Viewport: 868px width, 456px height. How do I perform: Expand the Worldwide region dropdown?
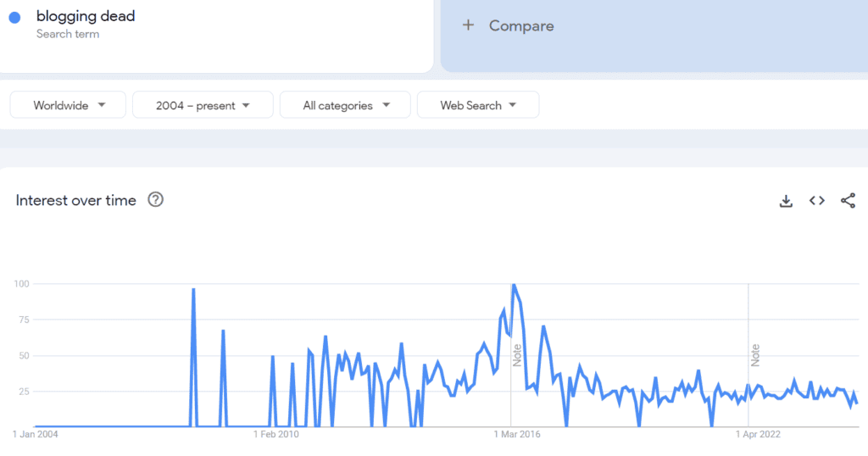point(69,105)
